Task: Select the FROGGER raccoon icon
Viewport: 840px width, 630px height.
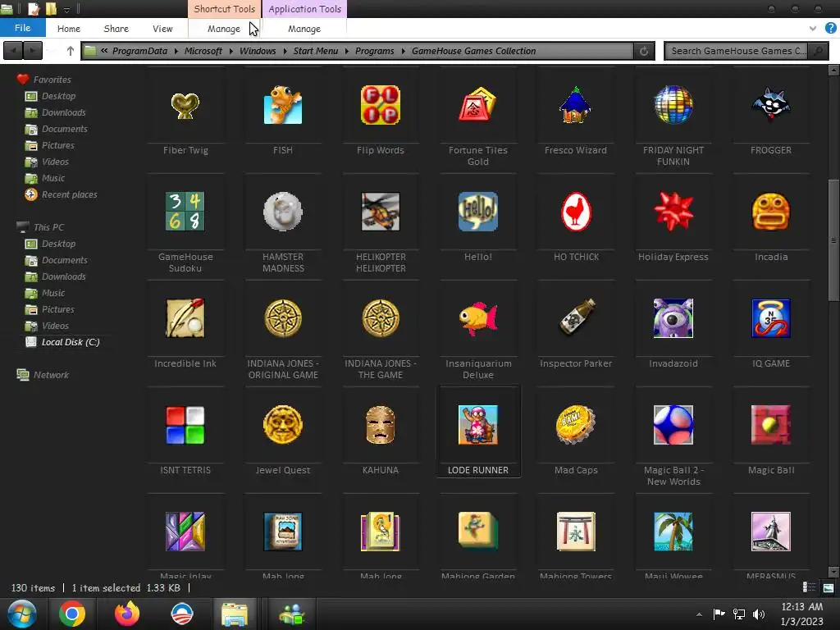Action: (771, 105)
